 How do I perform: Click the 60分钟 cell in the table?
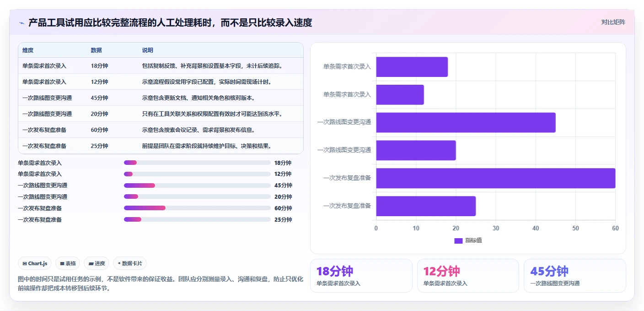coord(99,130)
